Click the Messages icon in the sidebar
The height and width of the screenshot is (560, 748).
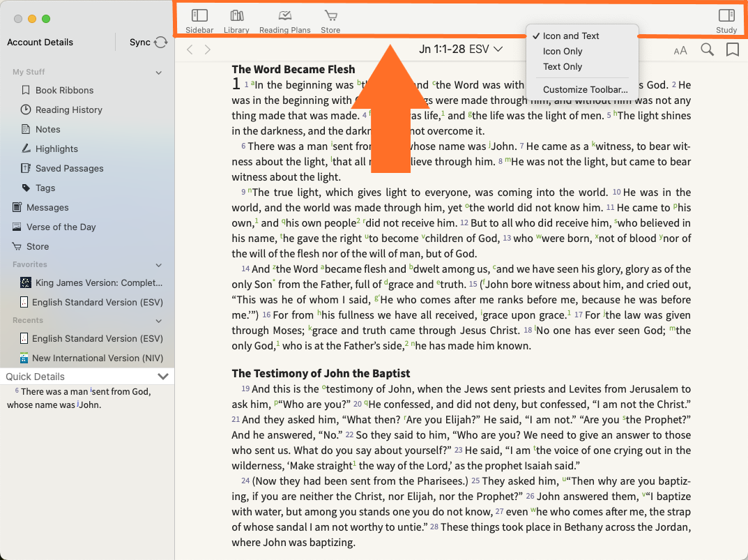[17, 207]
